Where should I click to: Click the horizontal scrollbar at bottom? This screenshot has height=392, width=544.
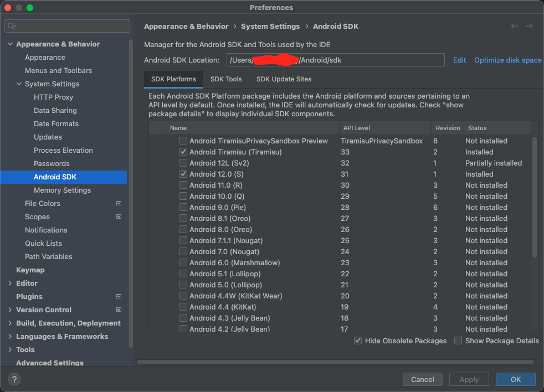coord(335,362)
